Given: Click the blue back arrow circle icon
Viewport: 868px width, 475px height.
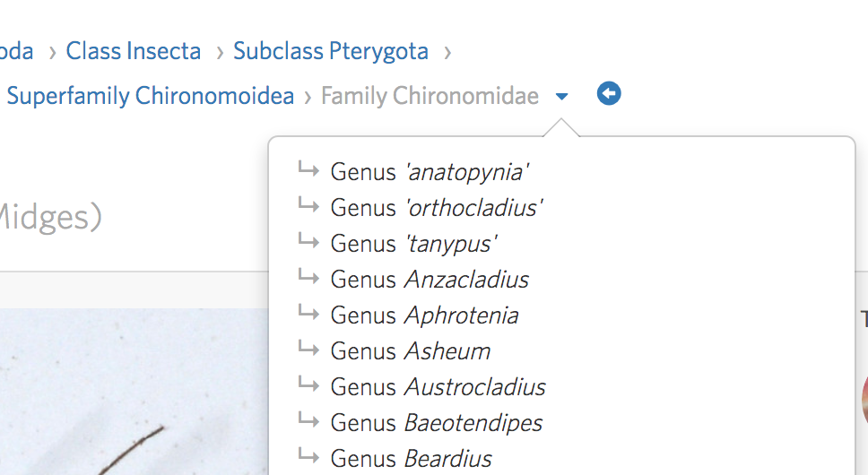Looking at the screenshot, I should [x=609, y=94].
